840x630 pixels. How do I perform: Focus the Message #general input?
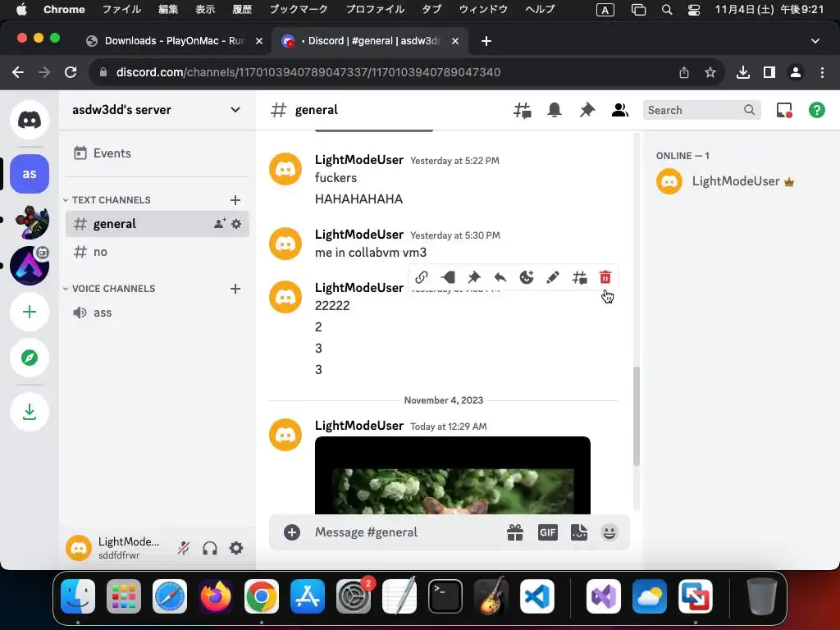(x=406, y=532)
